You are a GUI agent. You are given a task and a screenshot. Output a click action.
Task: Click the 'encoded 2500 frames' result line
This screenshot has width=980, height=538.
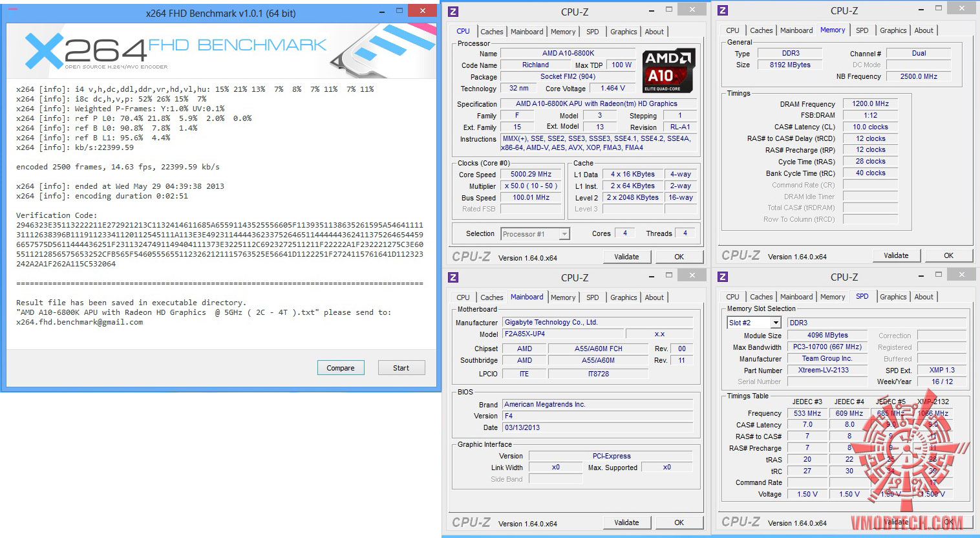pos(118,167)
